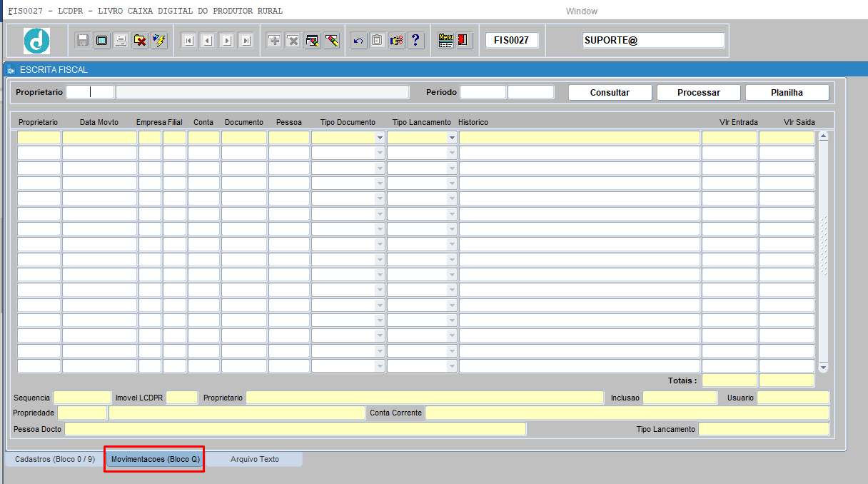Click the Consultar button

610,93
